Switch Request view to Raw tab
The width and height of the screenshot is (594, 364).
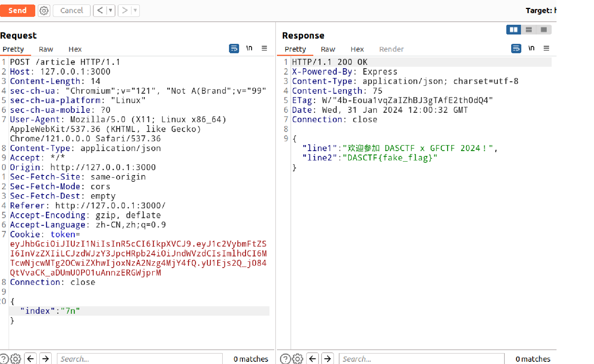coord(46,49)
